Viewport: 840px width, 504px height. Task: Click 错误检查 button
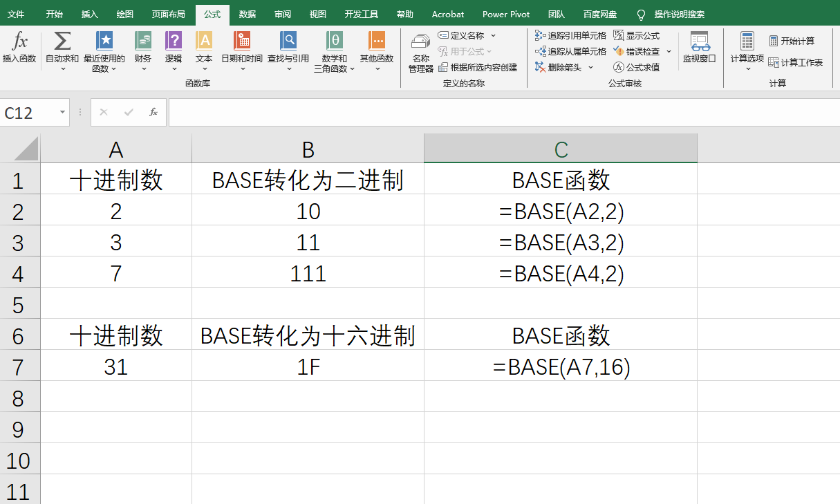click(x=637, y=51)
